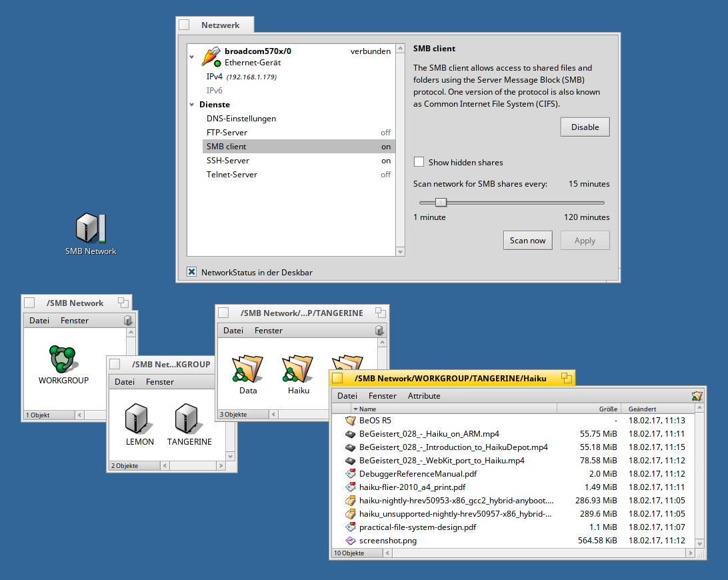Enable the Show hidden shares checkbox
Screen dimensions: 728x580
[419, 161]
